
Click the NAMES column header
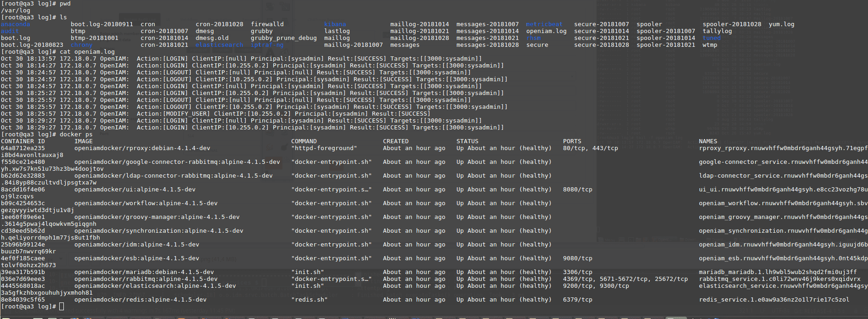coord(708,141)
